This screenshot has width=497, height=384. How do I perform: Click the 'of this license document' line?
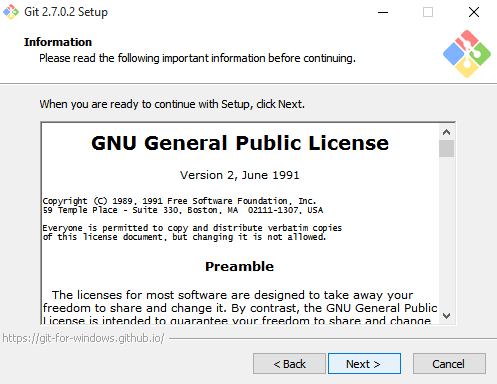pyautogui.click(x=184, y=237)
